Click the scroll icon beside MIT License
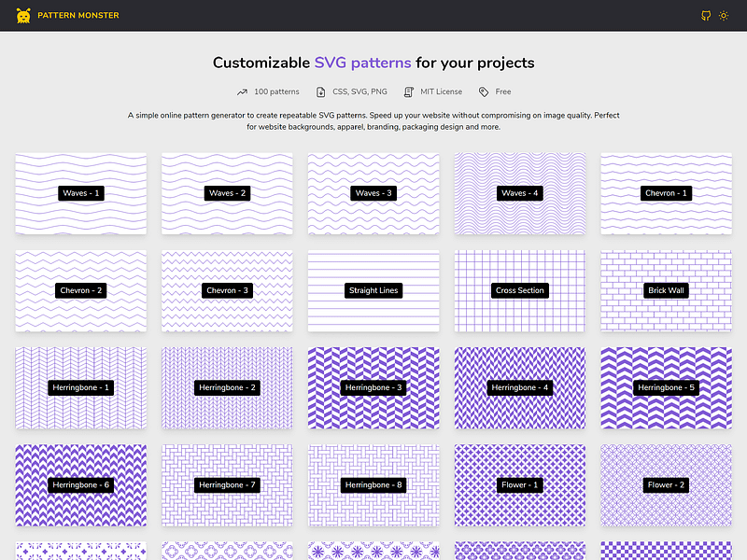Viewport: 747px width, 560px height. click(x=409, y=91)
